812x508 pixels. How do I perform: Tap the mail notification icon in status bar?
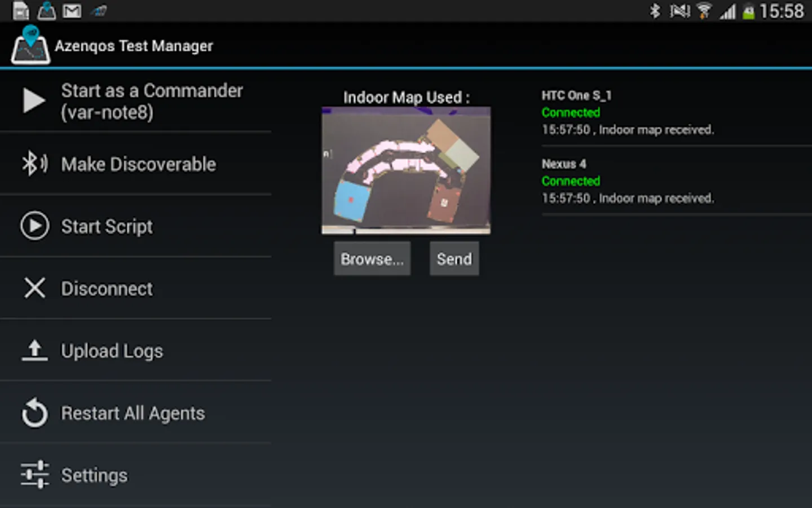point(72,11)
